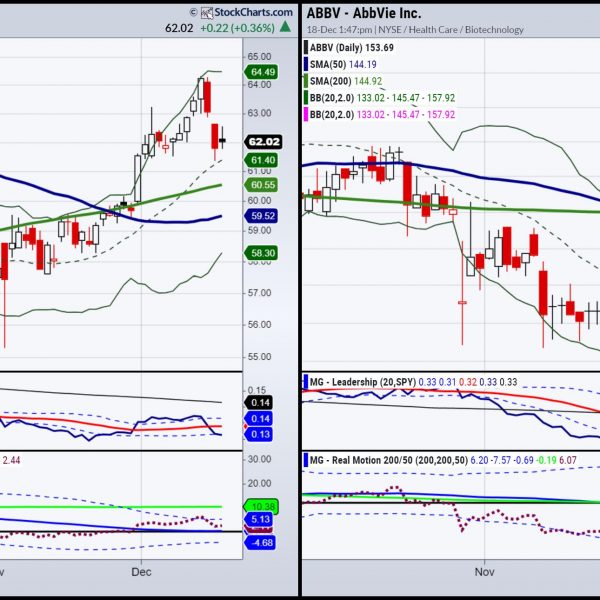The height and width of the screenshot is (600, 600).
Task: Click the green up-triangle price change icon
Action: (285, 27)
